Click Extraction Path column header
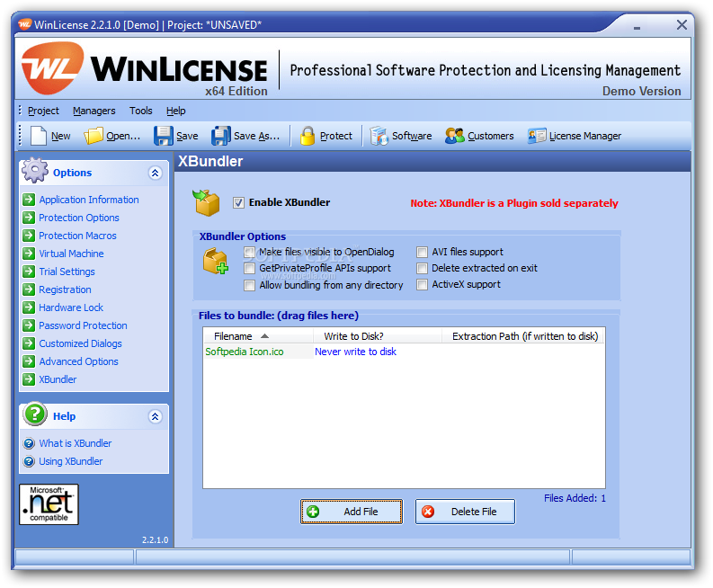 523,336
